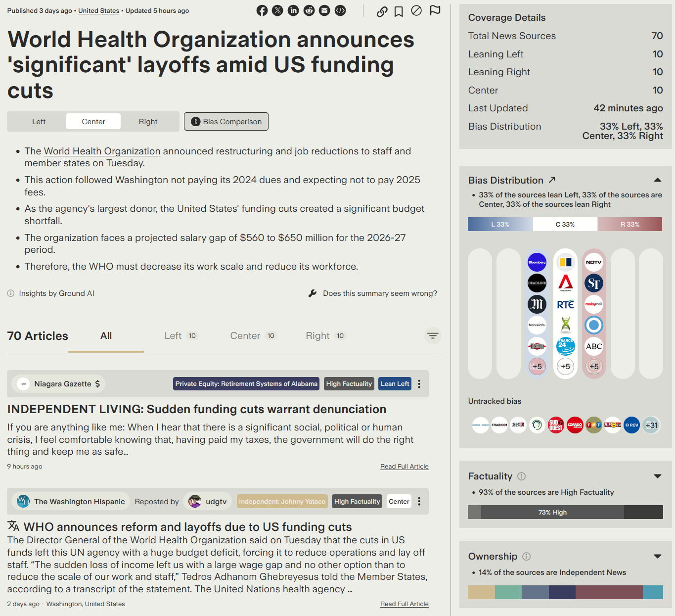Open World Health Organization link
The image size is (675, 616).
102,151
